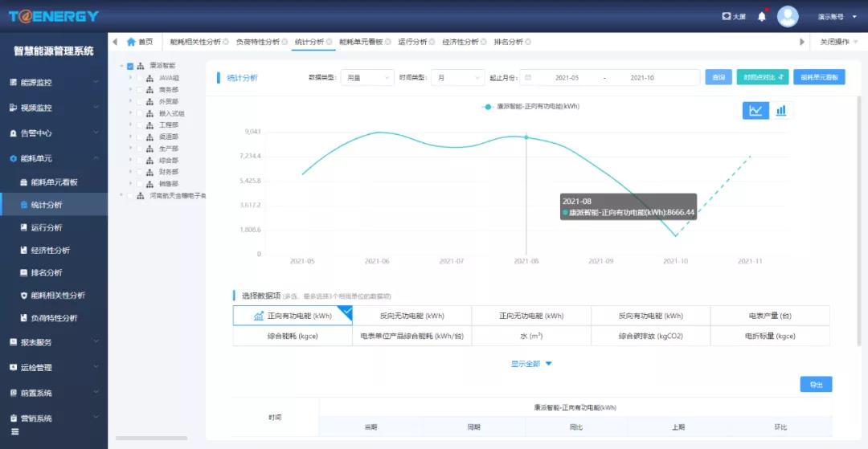The width and height of the screenshot is (868, 449).
Task: Go to 首页 home icon tab
Action: [139, 42]
